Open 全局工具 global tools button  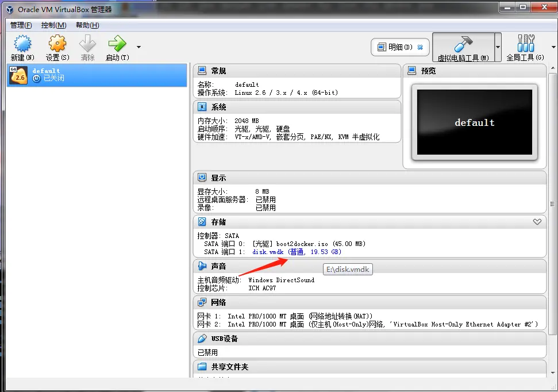pos(525,47)
